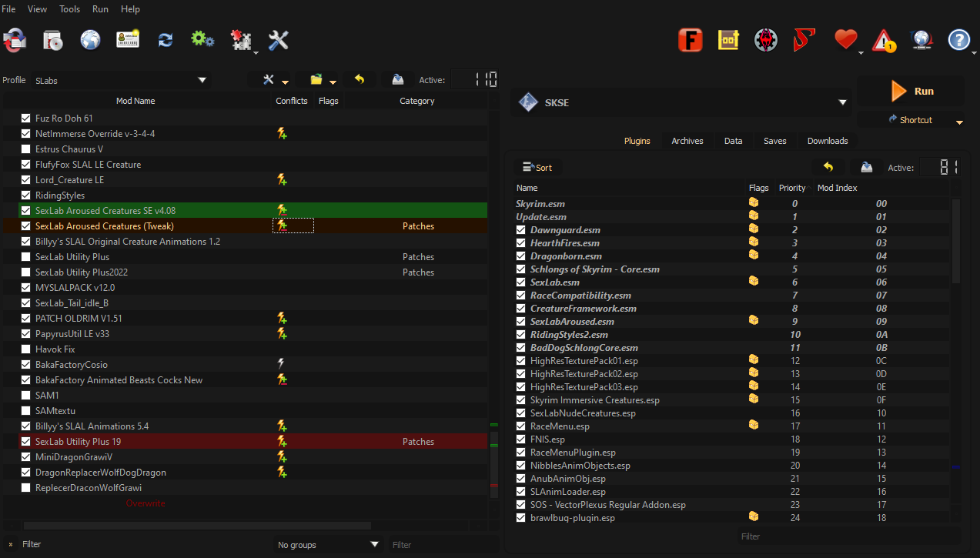Image resolution: width=980 pixels, height=558 pixels.
Task: Sort plugins by Mod Index header
Action: pyautogui.click(x=838, y=188)
